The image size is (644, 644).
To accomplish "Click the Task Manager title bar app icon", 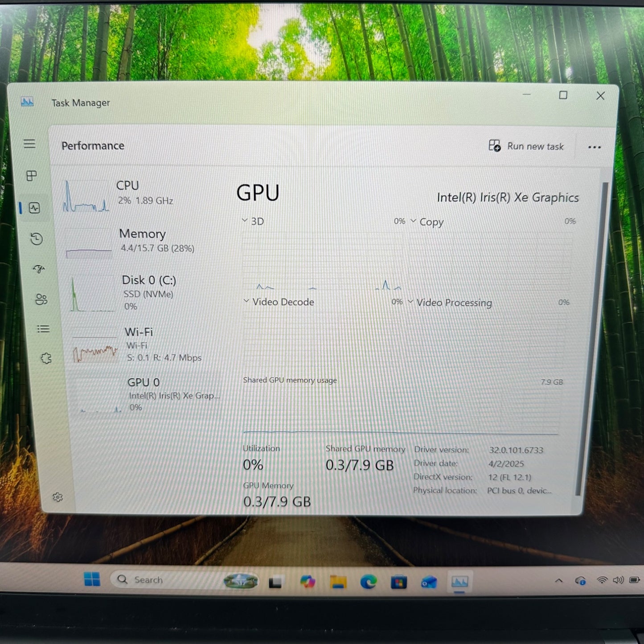I will point(27,102).
